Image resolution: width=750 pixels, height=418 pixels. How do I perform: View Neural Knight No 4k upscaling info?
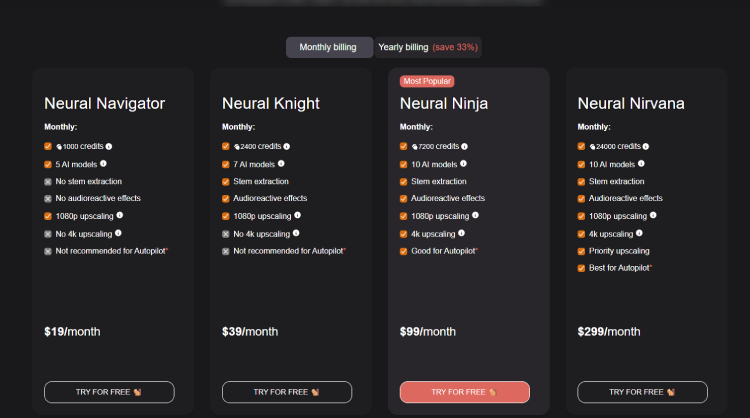pyautogui.click(x=296, y=233)
